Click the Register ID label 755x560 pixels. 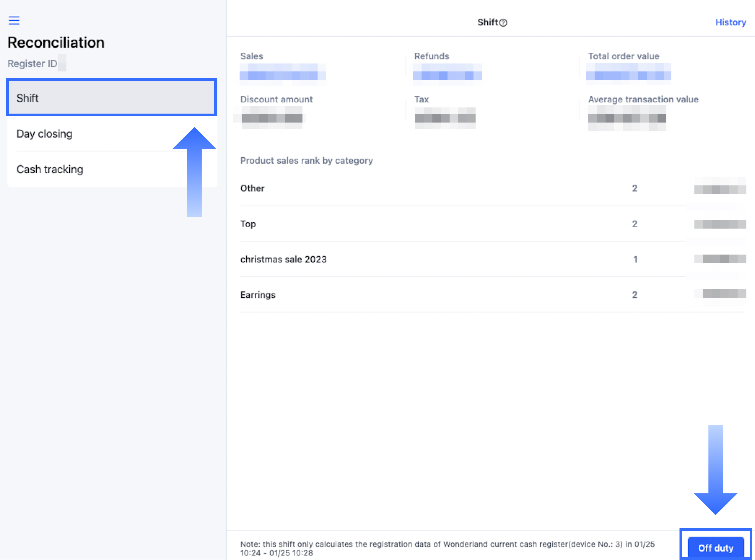[33, 64]
